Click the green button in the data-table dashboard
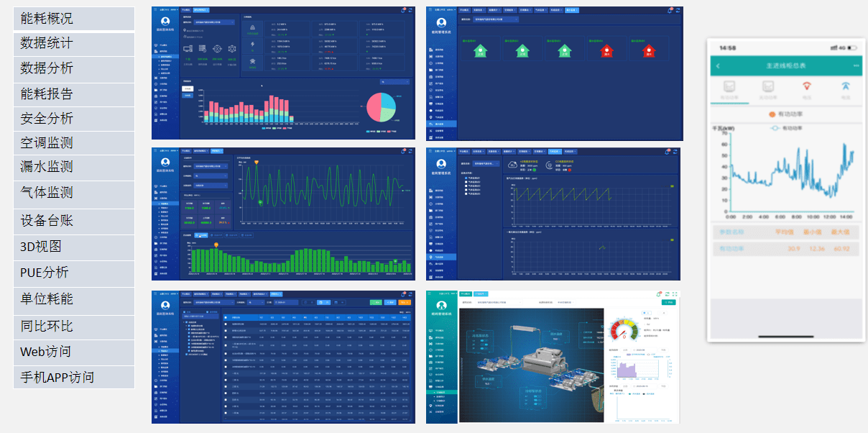 375,302
